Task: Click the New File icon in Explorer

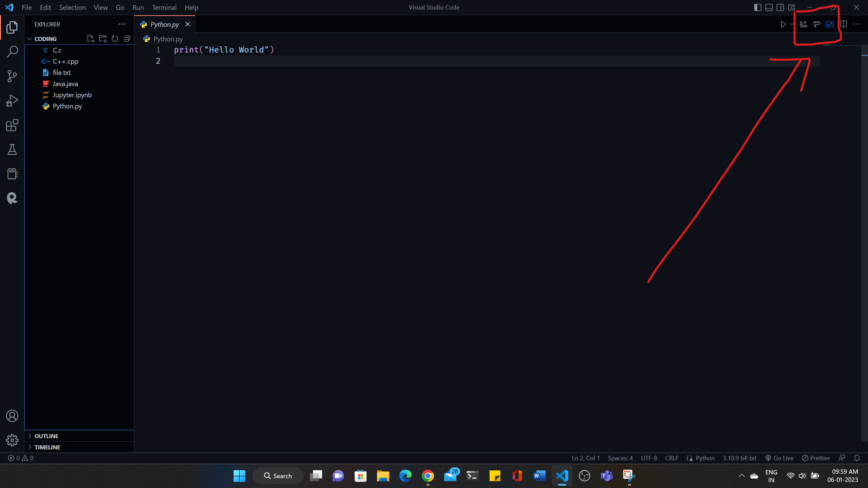Action: point(90,39)
